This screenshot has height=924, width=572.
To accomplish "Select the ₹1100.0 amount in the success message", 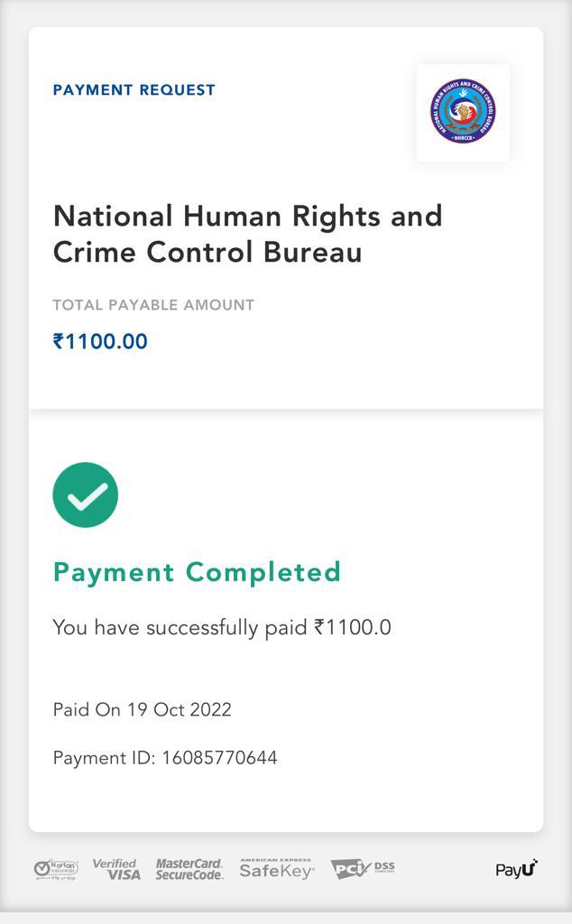I will (x=353, y=627).
